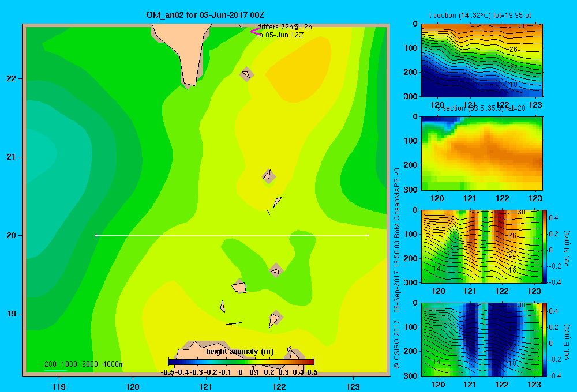Click the height anomaly color bar
Screen dimensions: 577x392
click(241, 361)
